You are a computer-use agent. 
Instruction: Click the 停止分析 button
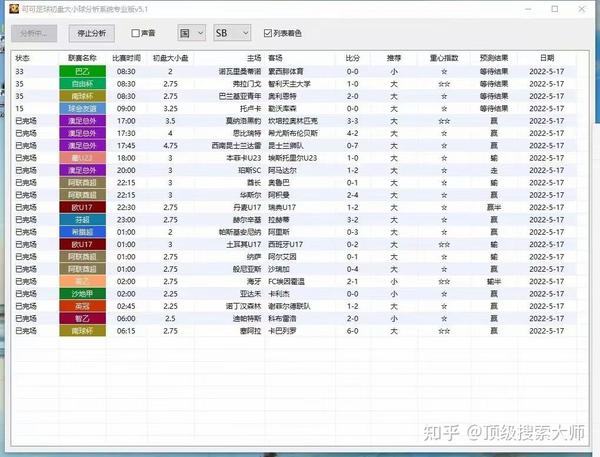coord(92,33)
